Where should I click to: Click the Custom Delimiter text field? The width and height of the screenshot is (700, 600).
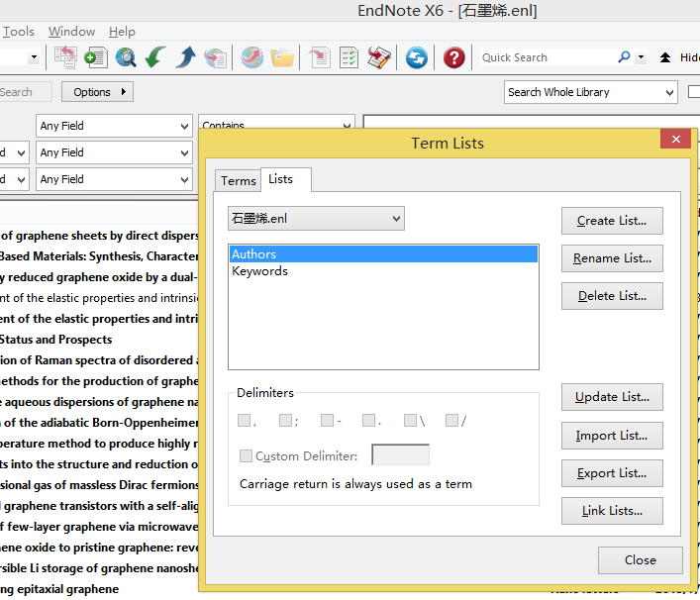tap(400, 454)
